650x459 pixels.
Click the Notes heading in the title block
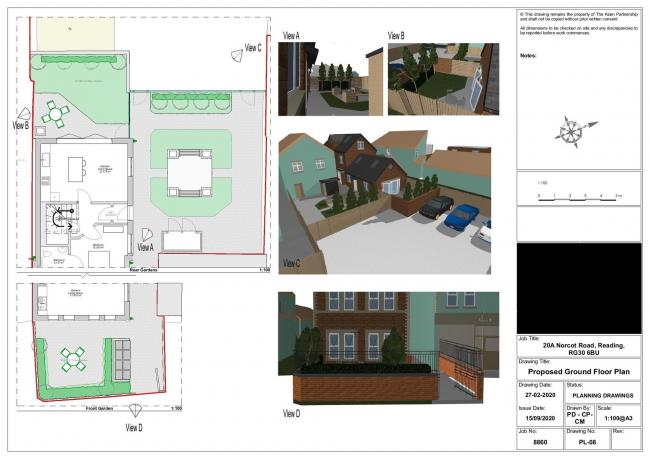point(530,56)
